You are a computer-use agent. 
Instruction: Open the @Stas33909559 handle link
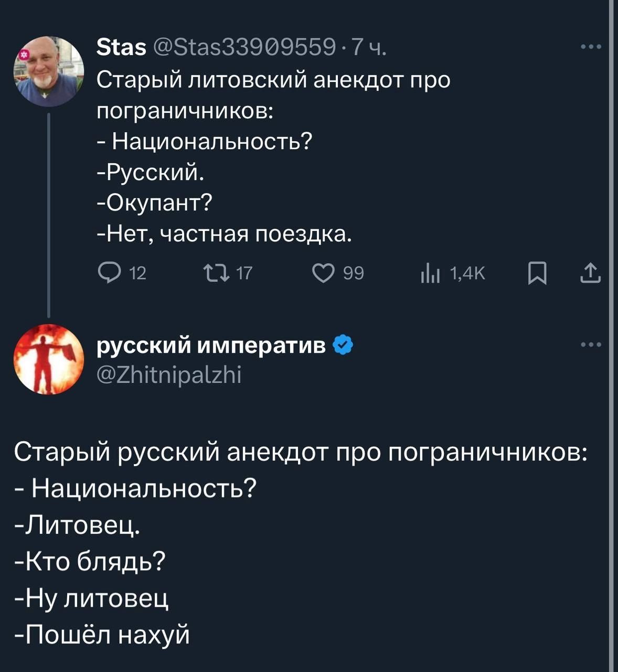[x=244, y=47]
